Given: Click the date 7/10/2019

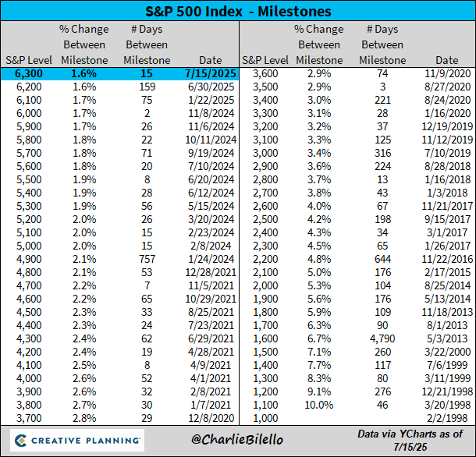Looking at the screenshot, I should pos(447,153).
